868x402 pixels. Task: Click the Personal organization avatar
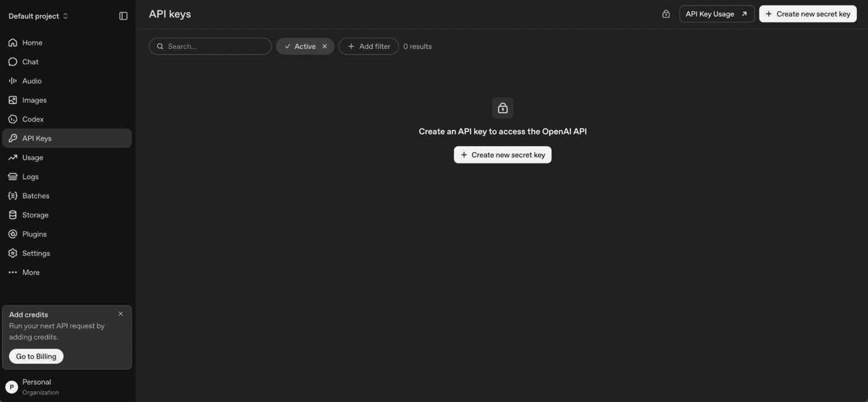click(x=11, y=387)
